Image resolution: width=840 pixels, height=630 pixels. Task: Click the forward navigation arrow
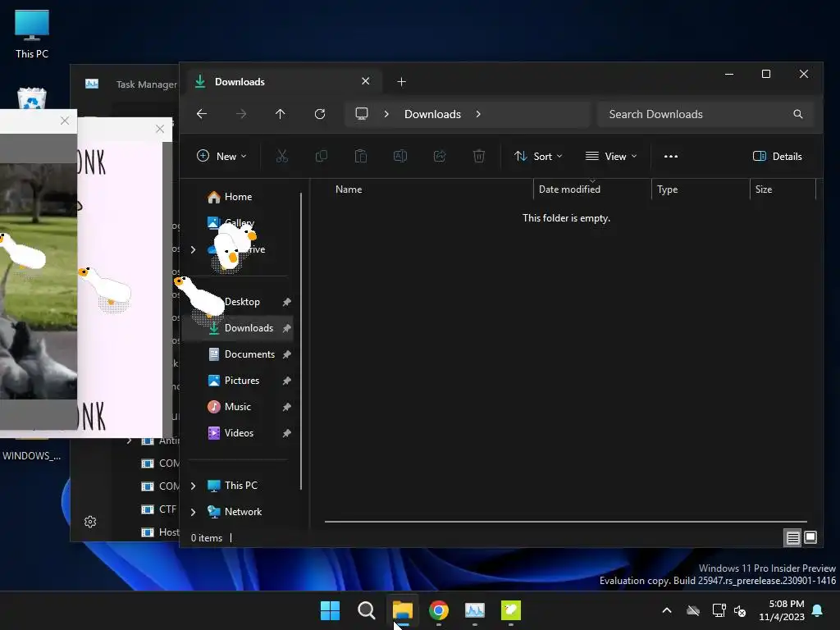[241, 113]
